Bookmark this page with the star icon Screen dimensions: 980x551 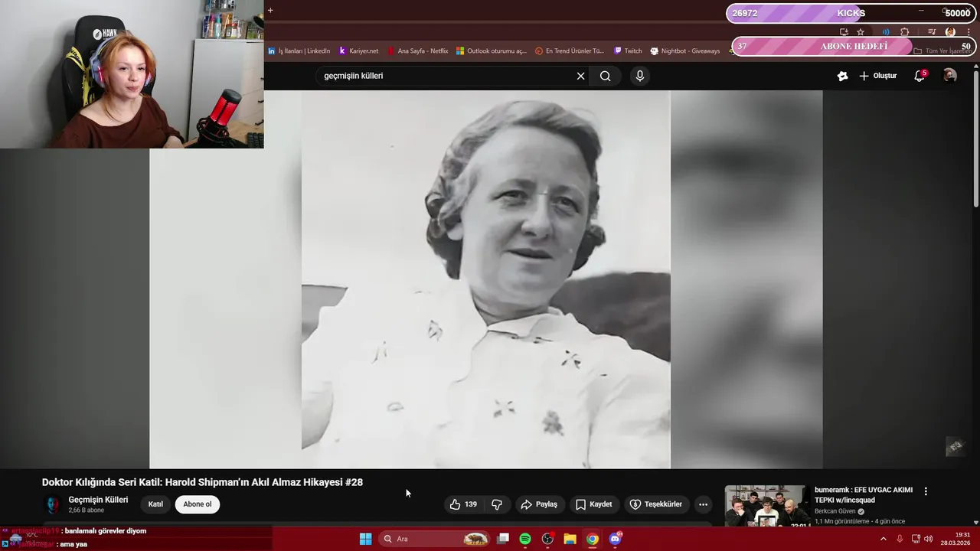click(x=861, y=32)
